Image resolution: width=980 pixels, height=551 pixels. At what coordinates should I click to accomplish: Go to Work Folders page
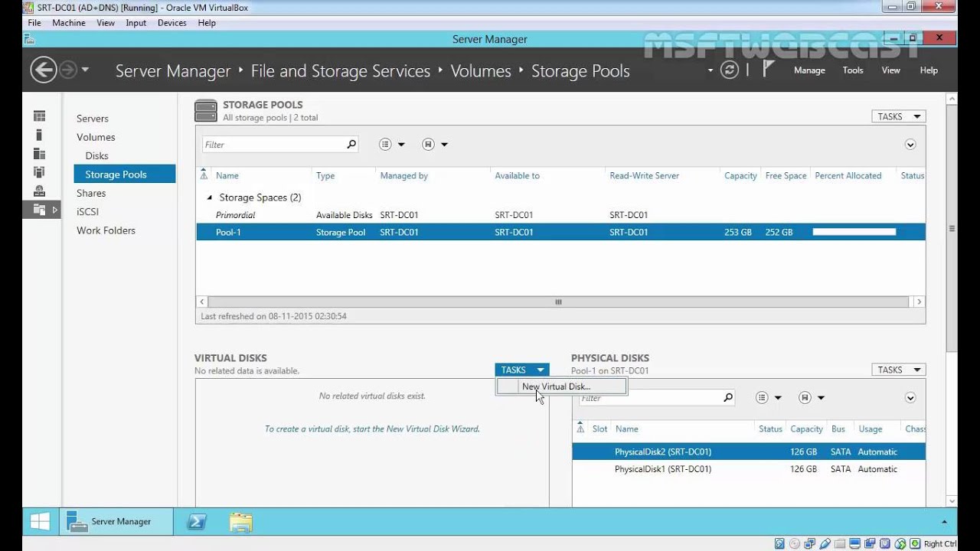click(106, 230)
